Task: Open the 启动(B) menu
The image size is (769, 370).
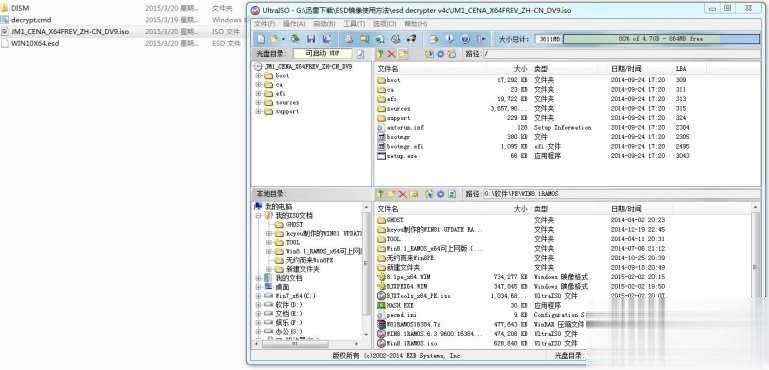Action: coord(324,24)
